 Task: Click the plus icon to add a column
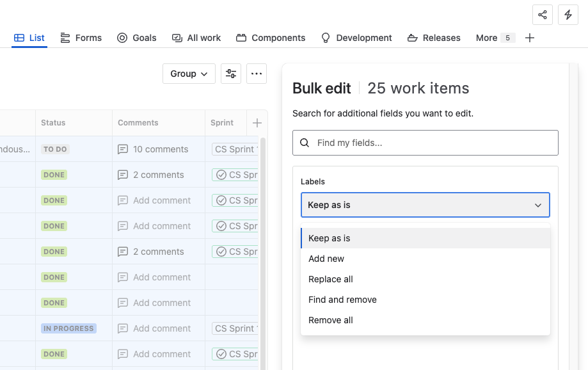click(257, 122)
